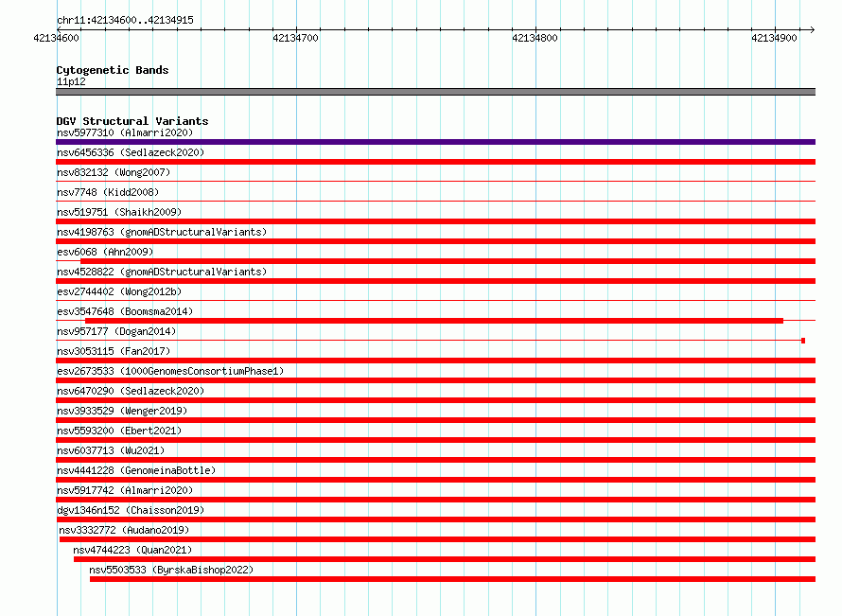The width and height of the screenshot is (842, 616).
Task: Click the ruler arrowhead at right end
Action: point(813,29)
